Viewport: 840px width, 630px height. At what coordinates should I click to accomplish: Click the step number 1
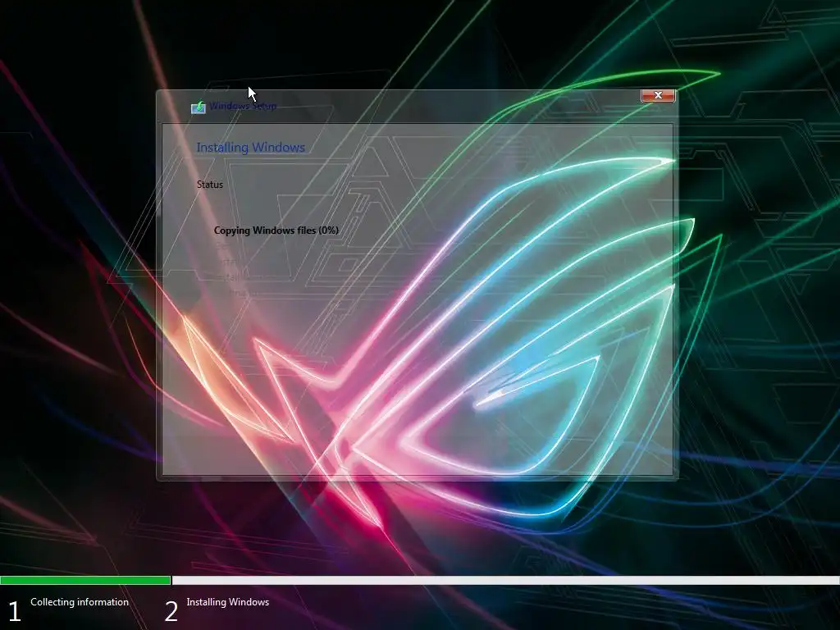15,611
